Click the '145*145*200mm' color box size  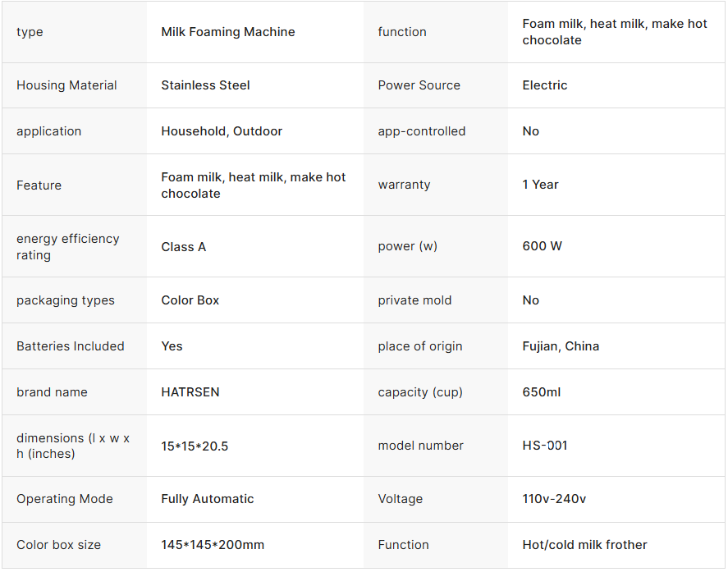tap(213, 545)
